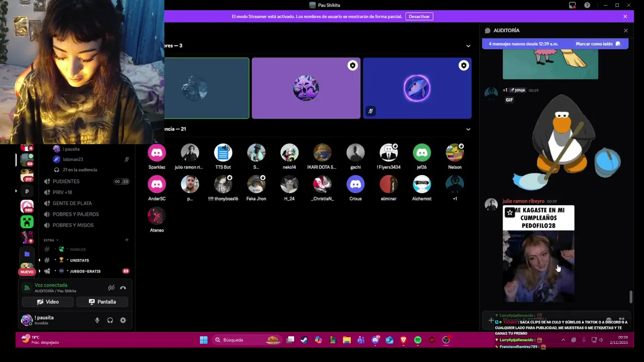Select audience member Crixus
Image resolution: width=644 pixels, height=362 pixels.
(355, 189)
